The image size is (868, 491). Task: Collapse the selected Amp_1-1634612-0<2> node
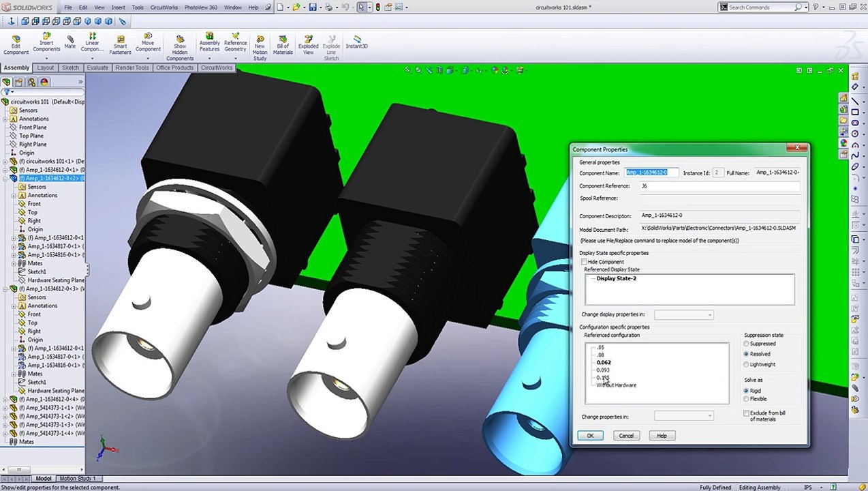[x=5, y=178]
